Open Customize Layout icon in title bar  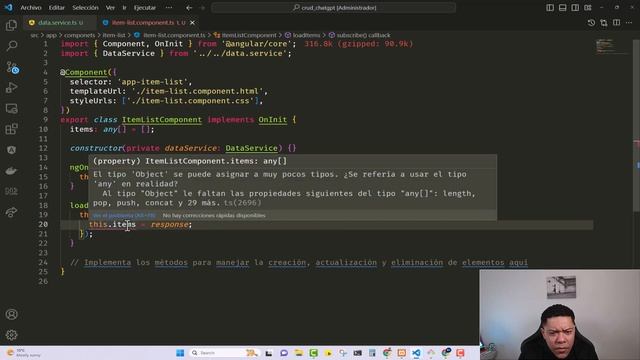[588, 7]
